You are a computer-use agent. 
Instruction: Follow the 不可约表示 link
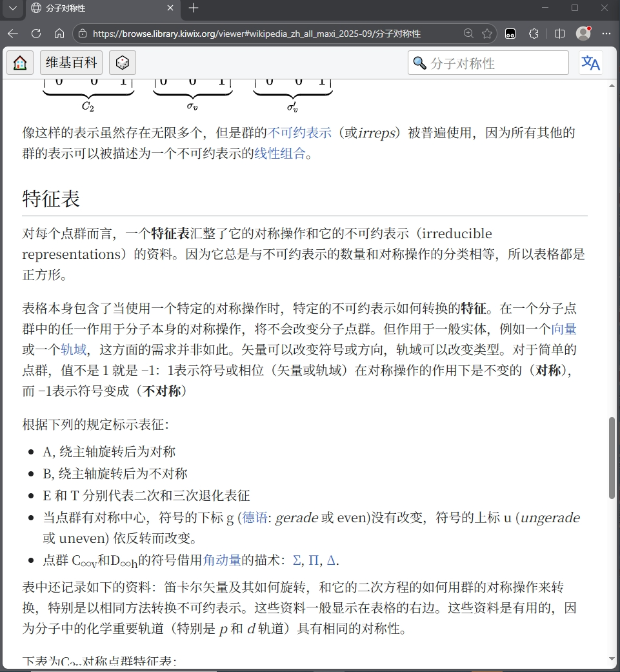coord(300,133)
